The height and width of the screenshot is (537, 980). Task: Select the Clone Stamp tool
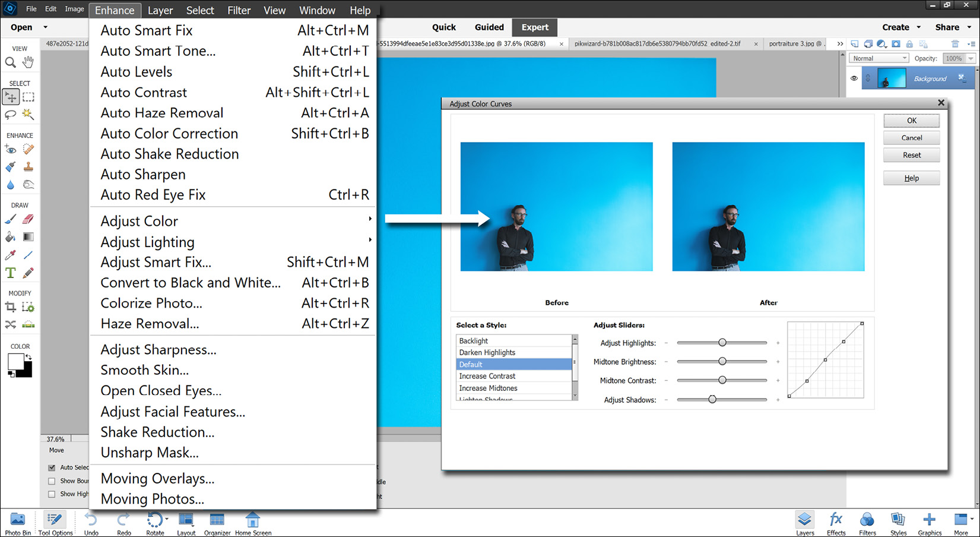tap(28, 167)
